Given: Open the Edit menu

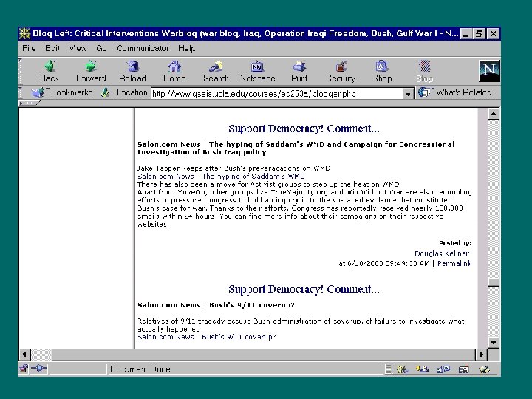Looking at the screenshot, I should tap(52, 49).
